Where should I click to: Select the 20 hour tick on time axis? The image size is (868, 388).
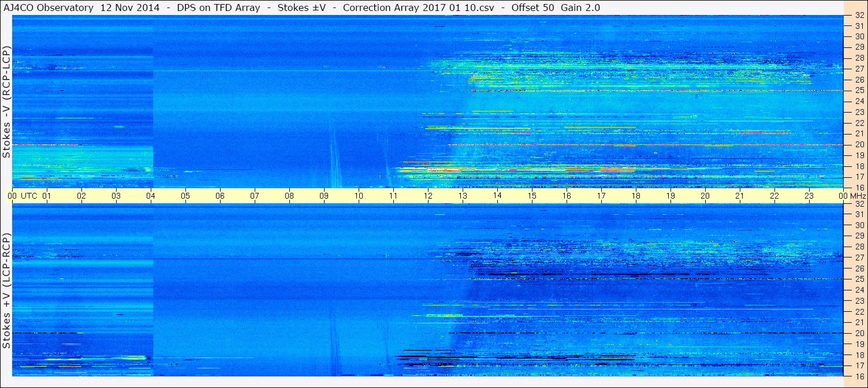pos(705,196)
